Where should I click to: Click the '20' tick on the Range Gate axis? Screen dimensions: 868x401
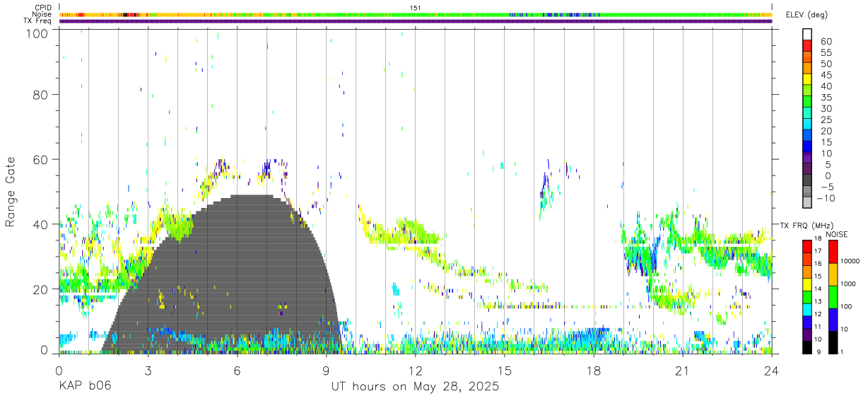40,289
